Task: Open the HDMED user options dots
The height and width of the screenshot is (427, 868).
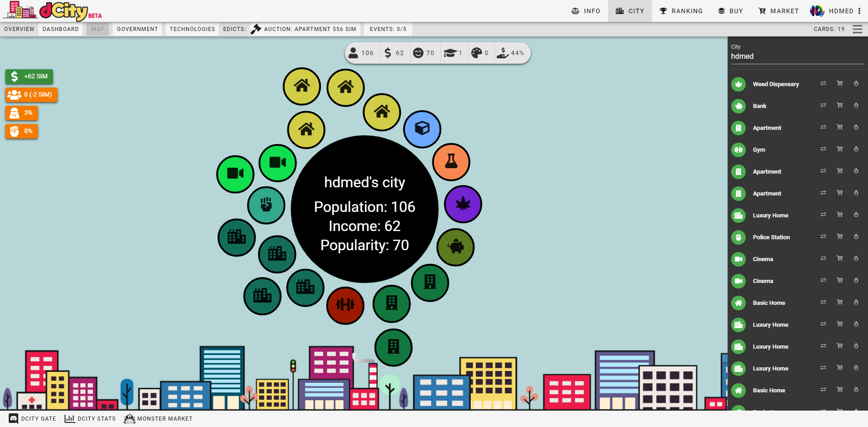Action: tap(859, 11)
